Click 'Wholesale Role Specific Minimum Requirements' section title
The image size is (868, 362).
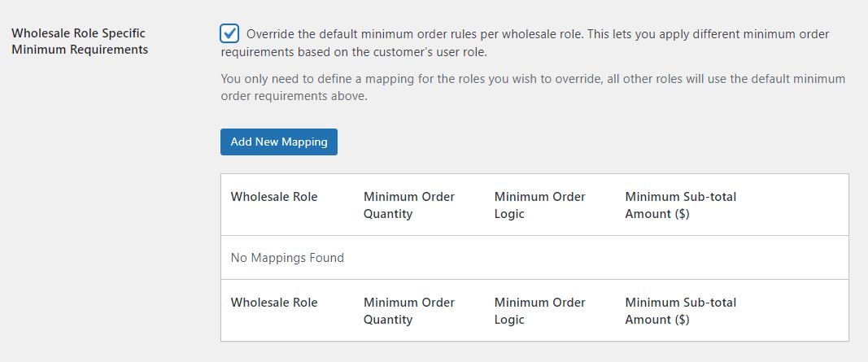coord(80,41)
